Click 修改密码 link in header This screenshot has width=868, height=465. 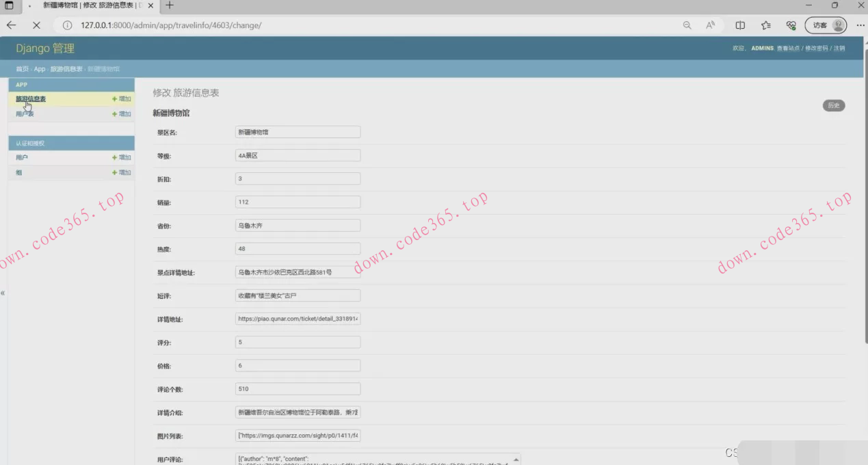(x=817, y=49)
